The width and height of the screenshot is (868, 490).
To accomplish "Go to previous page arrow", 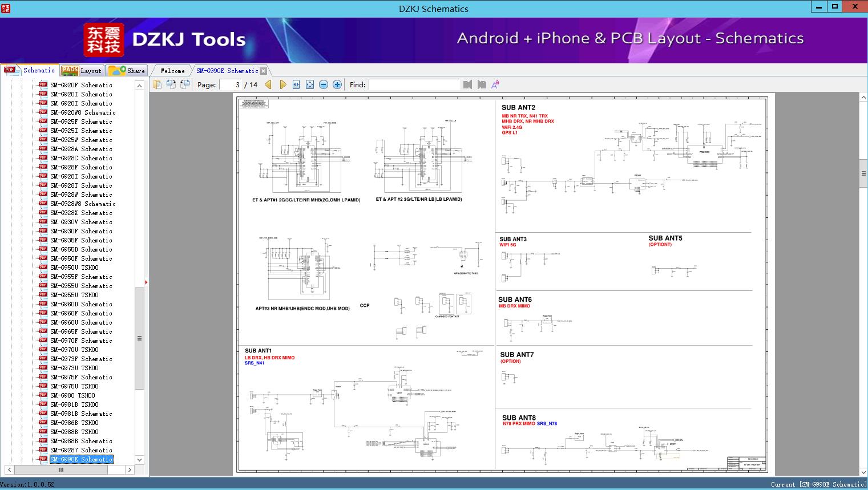I will tap(268, 84).
